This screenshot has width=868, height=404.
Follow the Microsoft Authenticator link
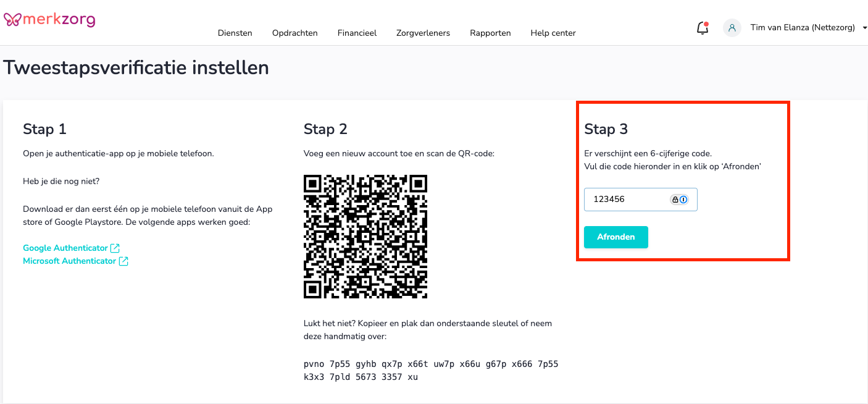69,261
